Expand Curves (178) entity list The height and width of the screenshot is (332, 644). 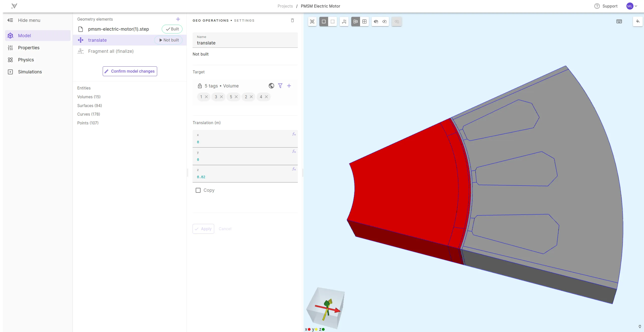[x=89, y=114]
